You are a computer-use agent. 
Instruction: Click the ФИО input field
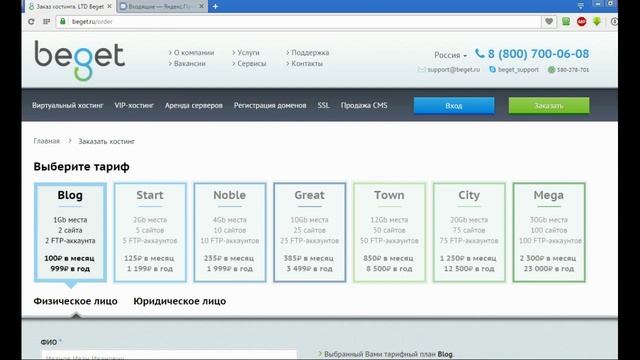click(169, 355)
